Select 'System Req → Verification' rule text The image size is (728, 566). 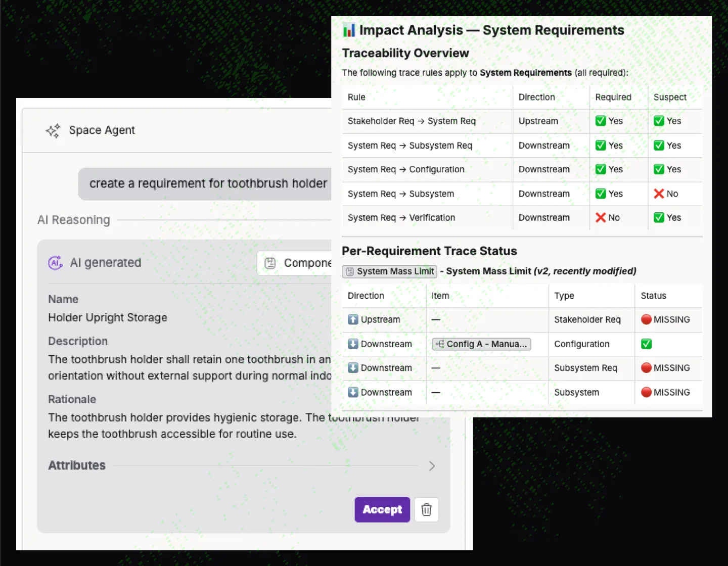pos(401,217)
